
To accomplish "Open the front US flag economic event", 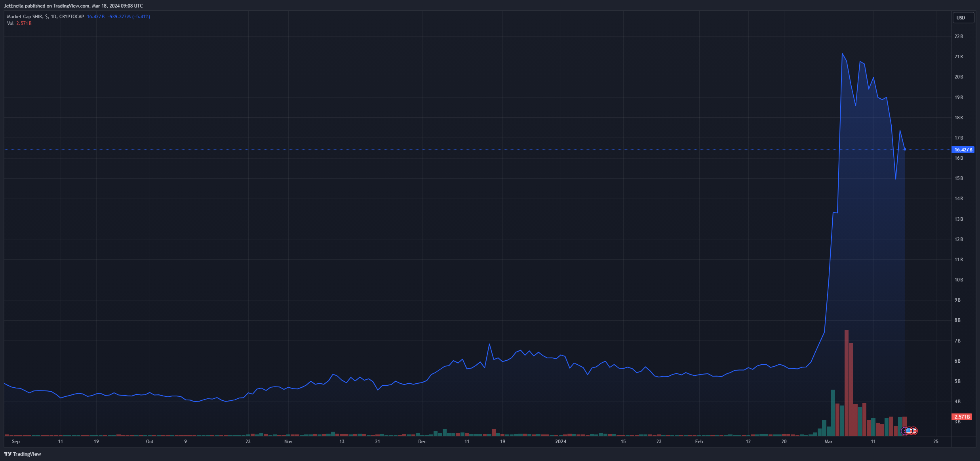I will [x=909, y=431].
